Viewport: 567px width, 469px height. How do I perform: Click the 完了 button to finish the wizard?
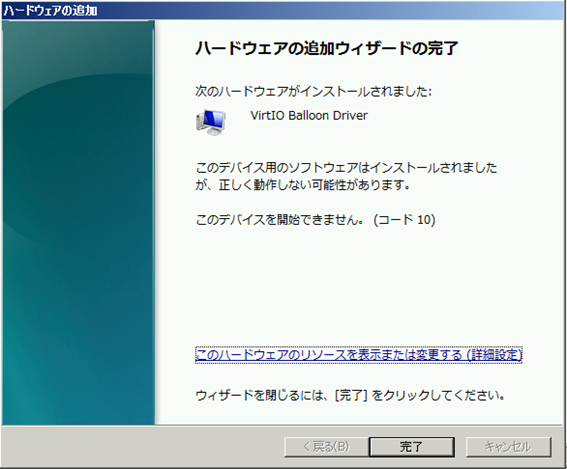tap(412, 447)
